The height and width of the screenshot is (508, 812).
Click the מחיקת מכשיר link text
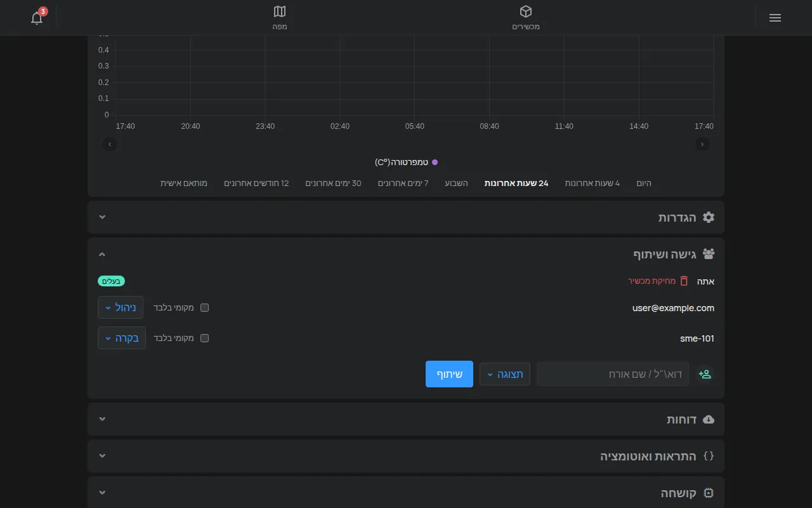coord(652,281)
